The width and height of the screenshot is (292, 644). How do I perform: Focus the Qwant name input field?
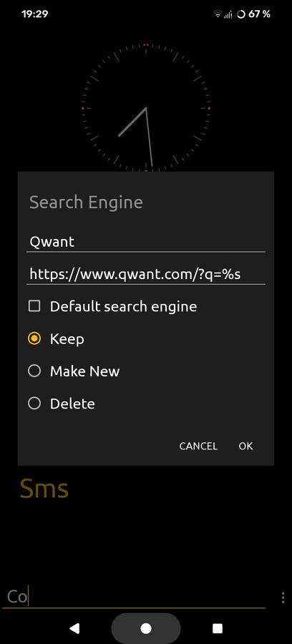146,242
